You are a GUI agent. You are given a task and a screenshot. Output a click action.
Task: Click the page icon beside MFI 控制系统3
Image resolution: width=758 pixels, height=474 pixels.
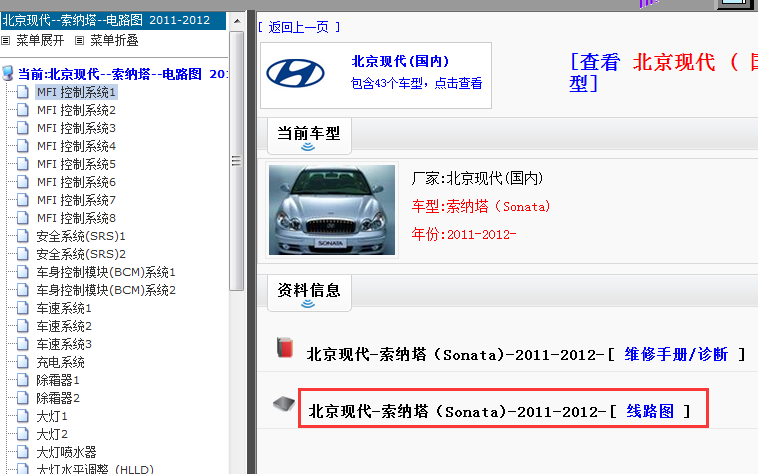coord(23,128)
